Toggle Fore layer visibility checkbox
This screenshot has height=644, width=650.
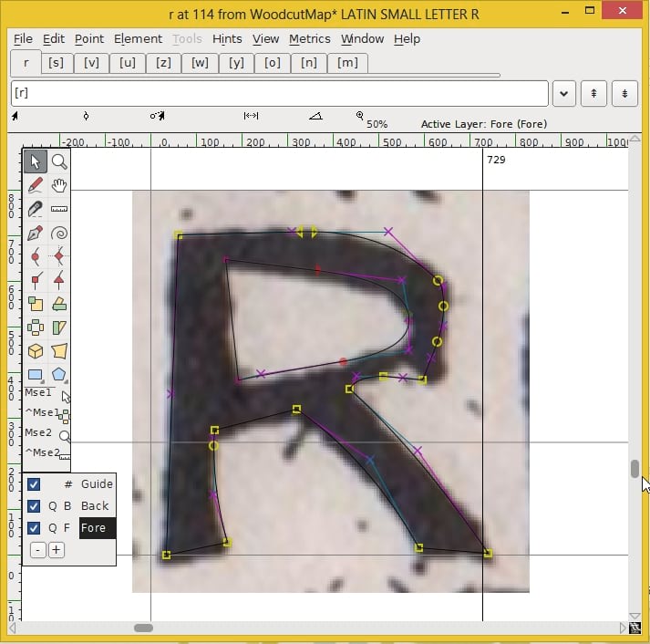pos(34,528)
